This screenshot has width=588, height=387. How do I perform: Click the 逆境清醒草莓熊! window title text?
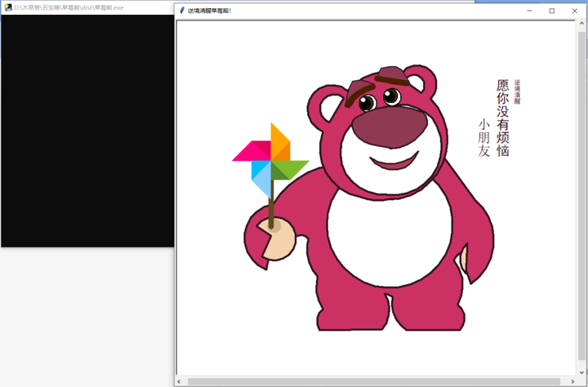(210, 11)
